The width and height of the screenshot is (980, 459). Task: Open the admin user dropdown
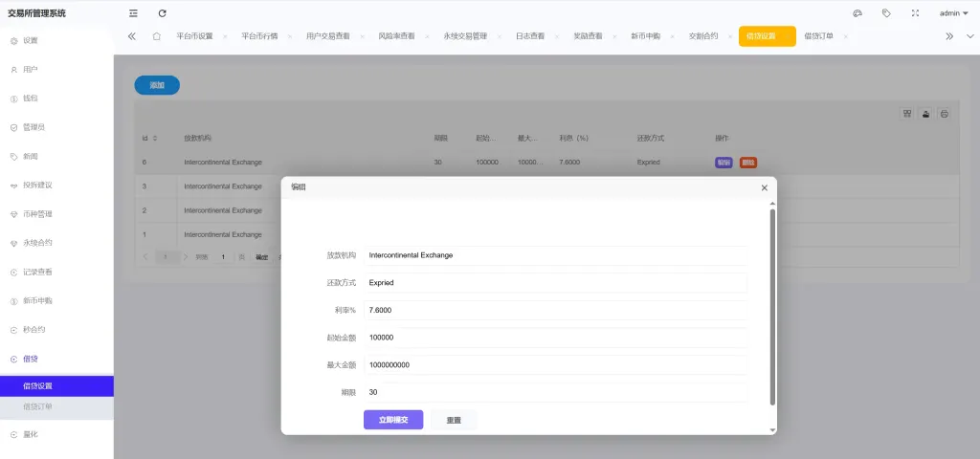[x=954, y=13]
